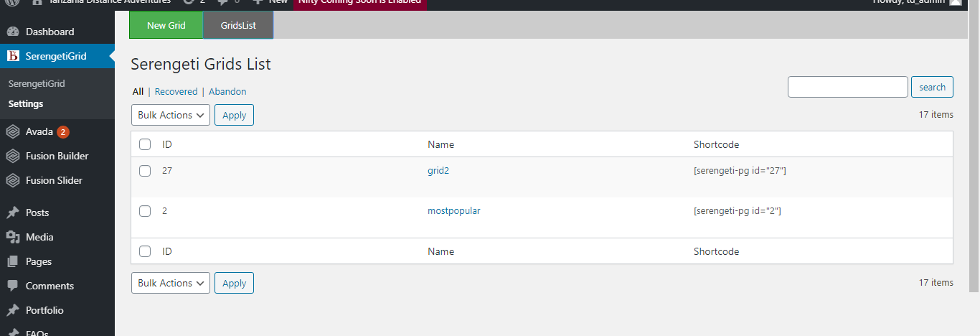Open the grid2 grid link

pyautogui.click(x=438, y=171)
